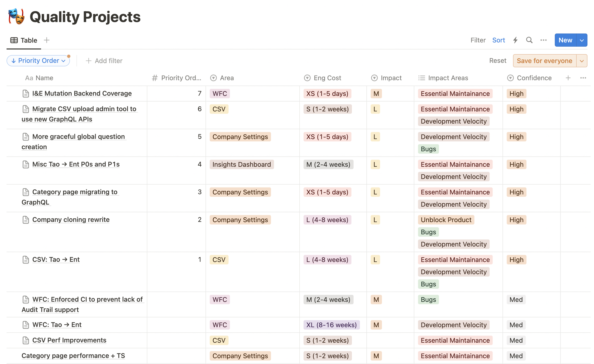Viewport: 594px width, 364px height.
Task: Open I&E Mutation Backend Coverage page
Action: 82,94
